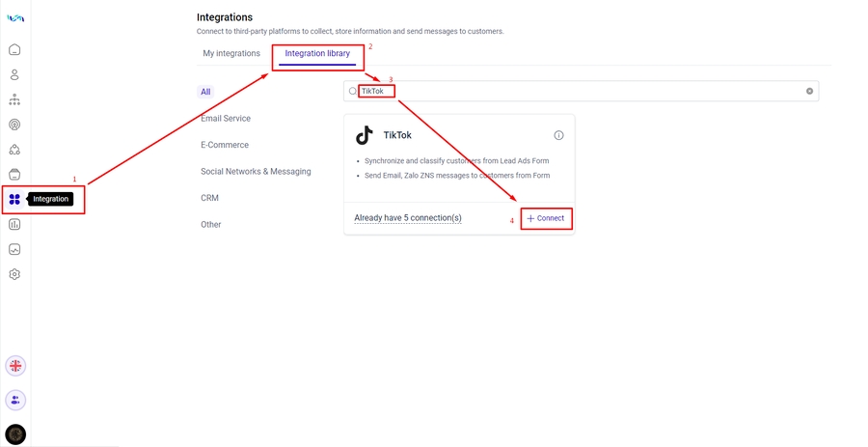Show Social Networks & Messaging integrations
868x447 pixels.
[256, 172]
